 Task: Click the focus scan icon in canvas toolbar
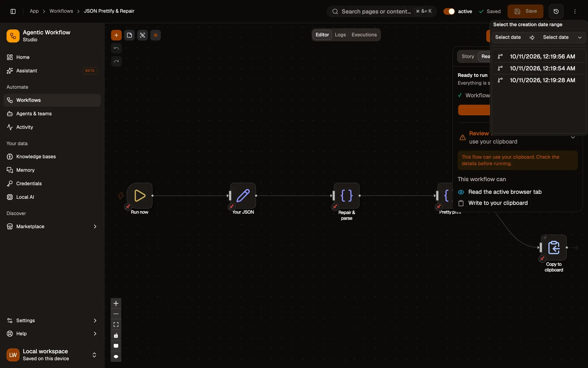[x=142, y=35]
